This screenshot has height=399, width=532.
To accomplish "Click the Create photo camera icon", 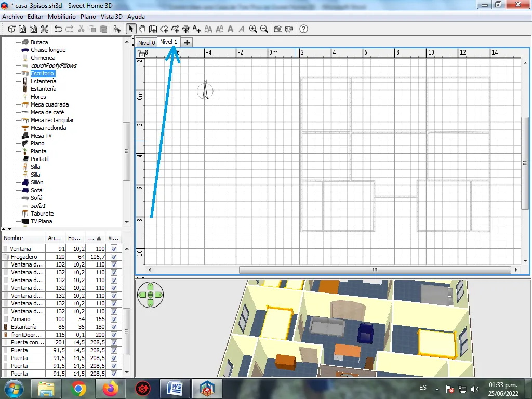I will pos(278,29).
